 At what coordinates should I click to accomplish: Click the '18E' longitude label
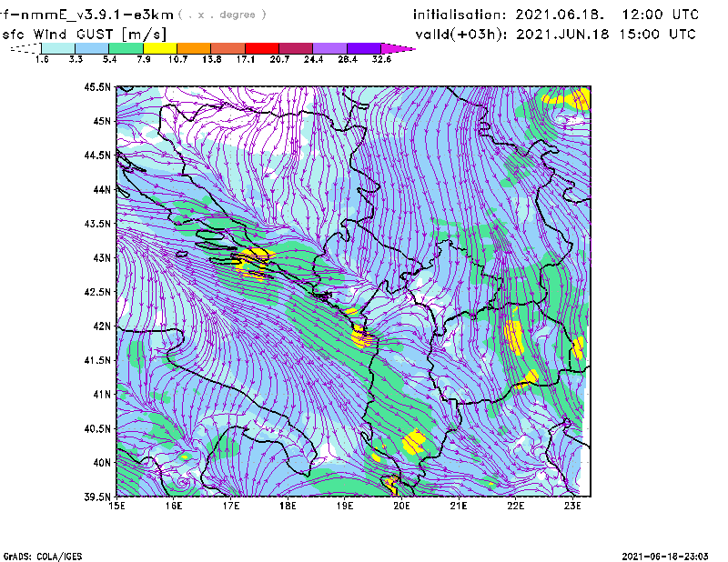[x=288, y=506]
